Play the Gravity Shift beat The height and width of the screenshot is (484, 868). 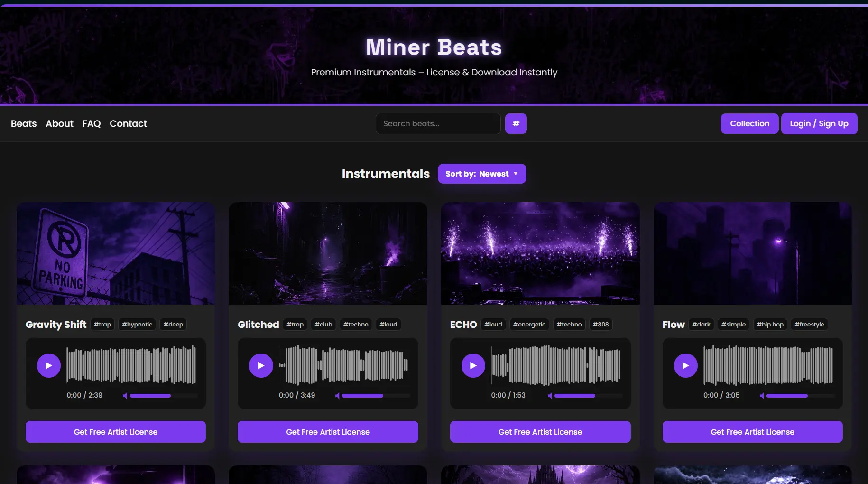[48, 365]
